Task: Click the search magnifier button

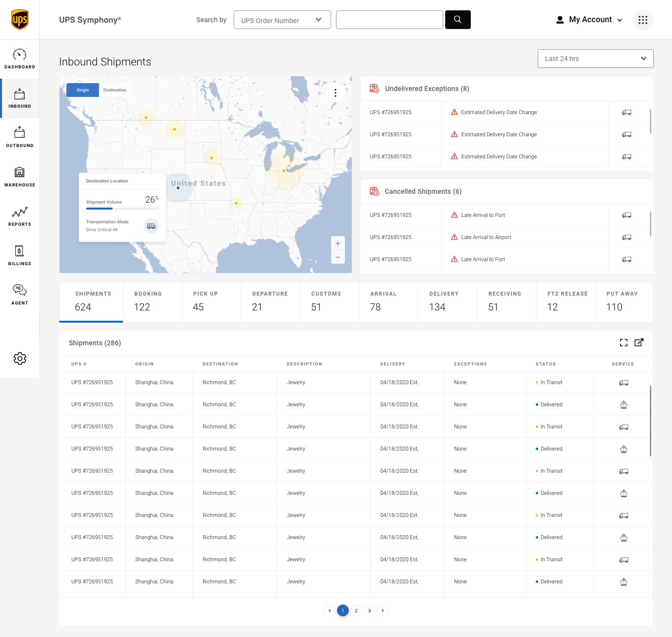Action: tap(458, 20)
